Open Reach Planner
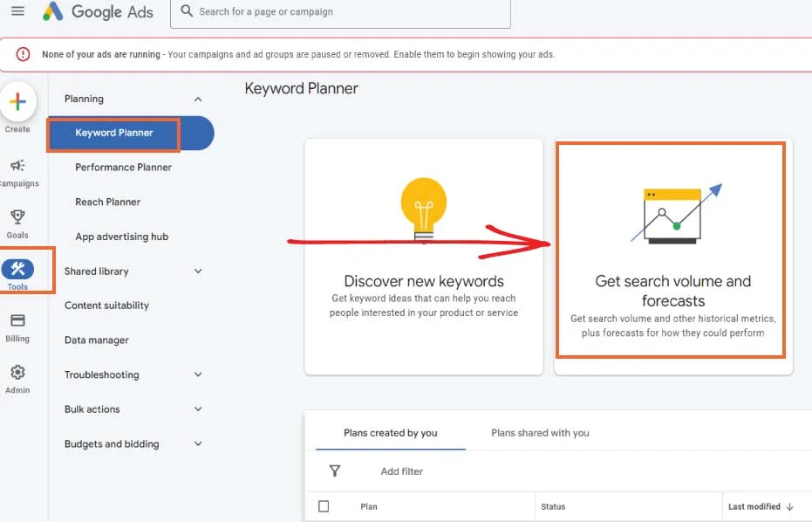Viewport: 812px width, 522px height. click(x=108, y=202)
